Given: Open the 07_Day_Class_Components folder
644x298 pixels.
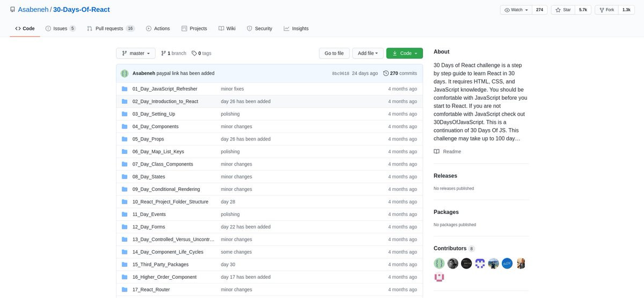Looking at the screenshot, I should pyautogui.click(x=163, y=164).
